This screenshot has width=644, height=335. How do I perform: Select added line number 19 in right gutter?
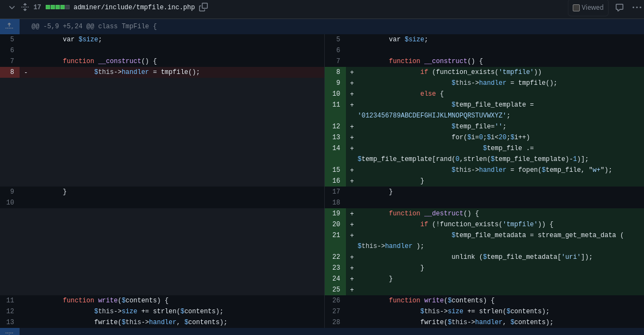[336, 213]
